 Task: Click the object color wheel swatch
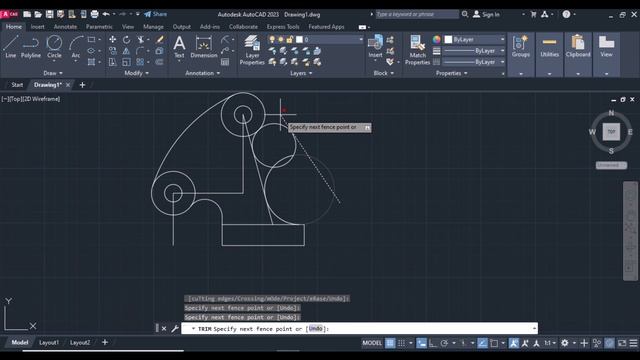(436, 40)
